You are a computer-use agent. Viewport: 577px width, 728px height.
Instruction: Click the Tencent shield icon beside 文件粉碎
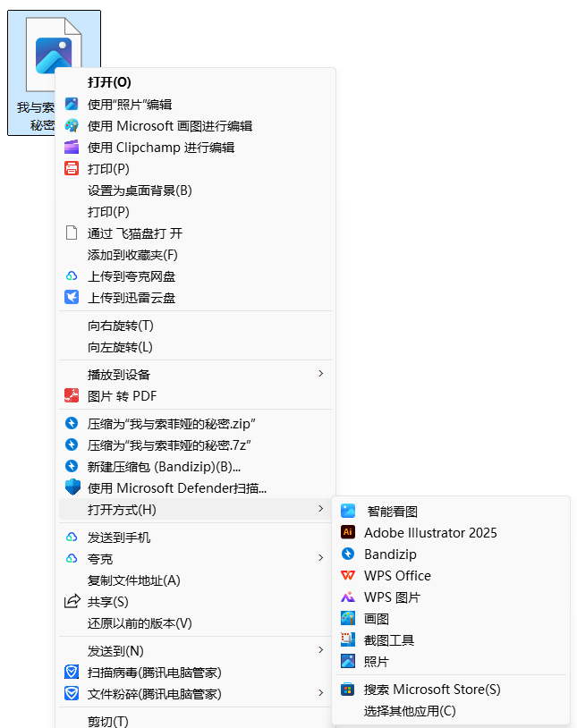coord(72,694)
